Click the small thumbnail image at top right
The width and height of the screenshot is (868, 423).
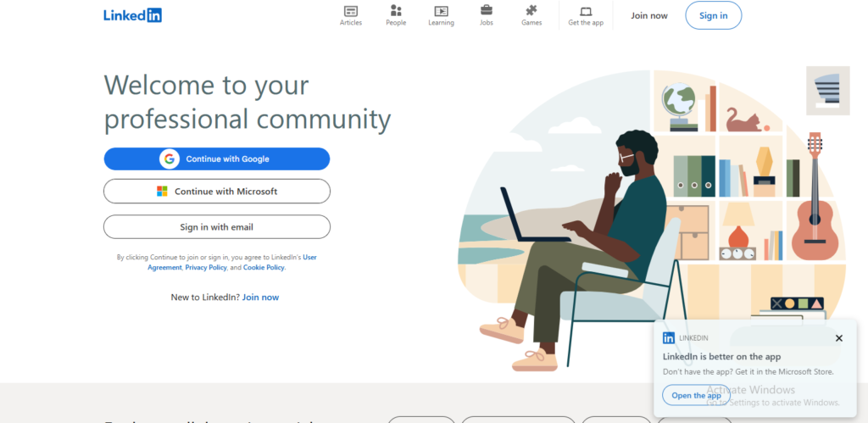tap(826, 91)
